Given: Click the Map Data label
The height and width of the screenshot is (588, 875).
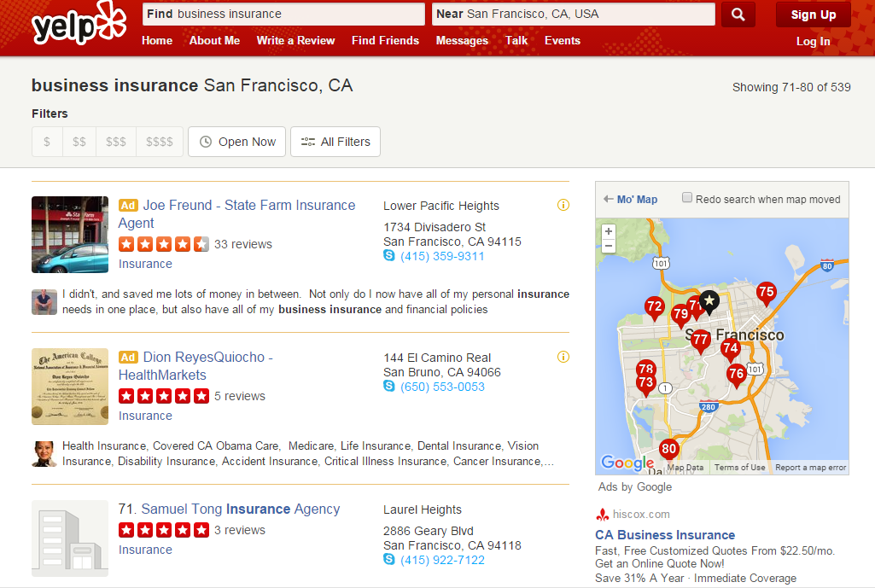Looking at the screenshot, I should pyautogui.click(x=685, y=468).
